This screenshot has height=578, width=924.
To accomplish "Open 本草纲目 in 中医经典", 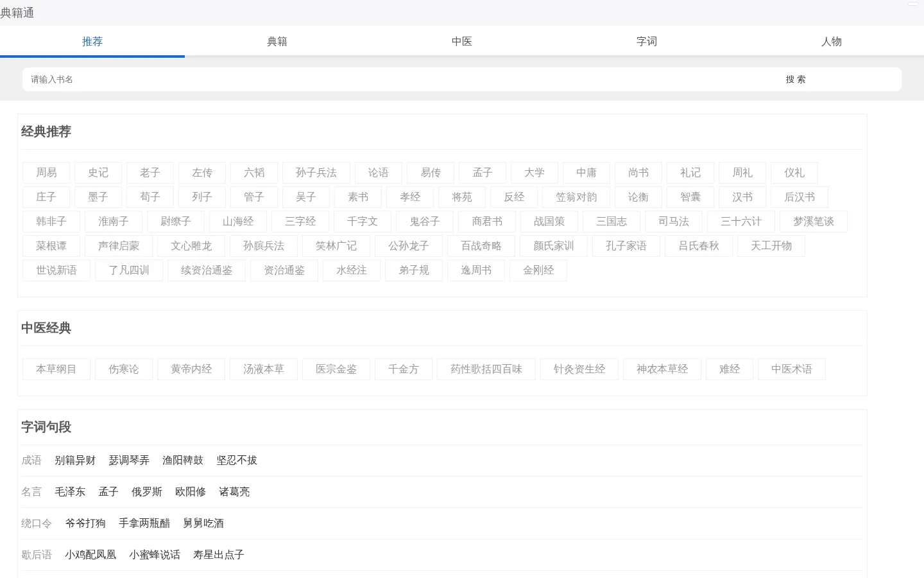I will [x=56, y=369].
